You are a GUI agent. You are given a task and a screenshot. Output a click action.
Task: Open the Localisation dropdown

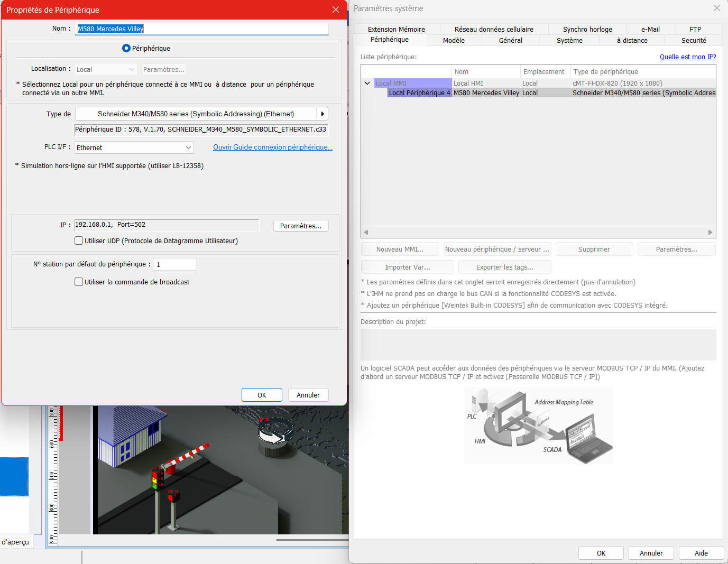(106, 70)
